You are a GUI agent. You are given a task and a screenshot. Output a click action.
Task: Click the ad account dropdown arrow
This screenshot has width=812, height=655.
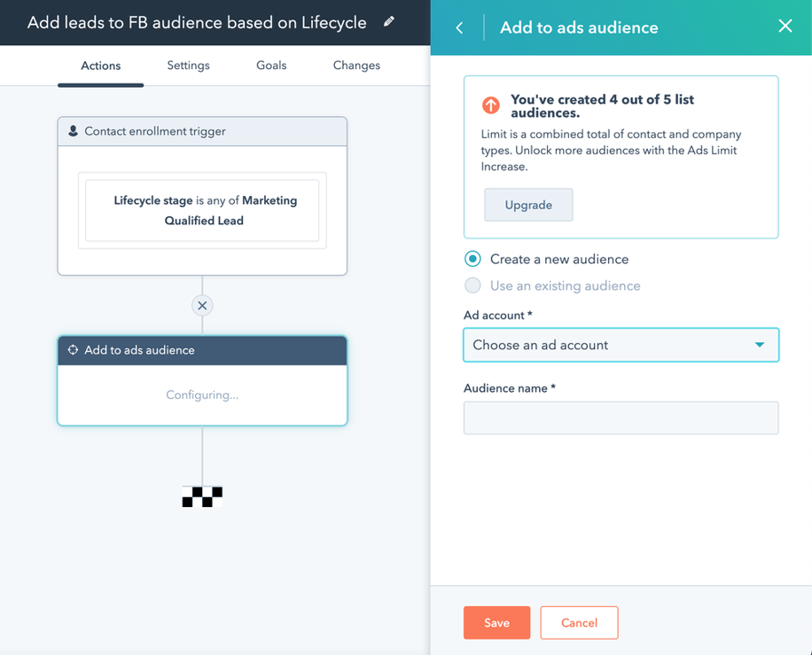[x=759, y=345]
